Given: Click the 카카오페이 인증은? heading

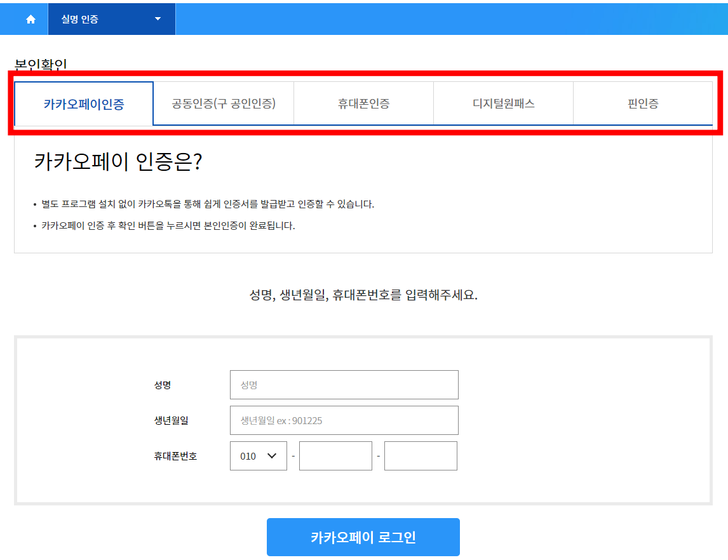Looking at the screenshot, I should click(118, 161).
